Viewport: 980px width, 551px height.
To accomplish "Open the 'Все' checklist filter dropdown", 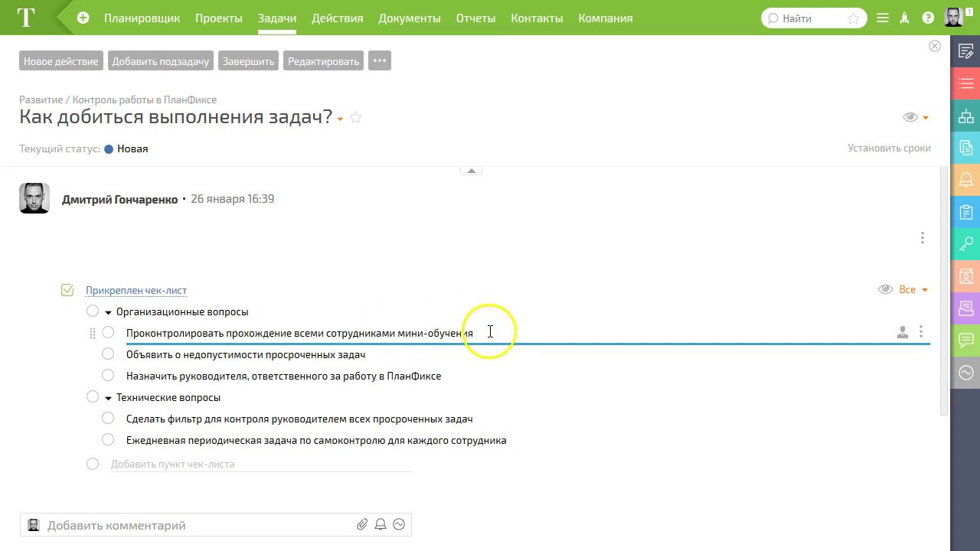I will 913,289.
